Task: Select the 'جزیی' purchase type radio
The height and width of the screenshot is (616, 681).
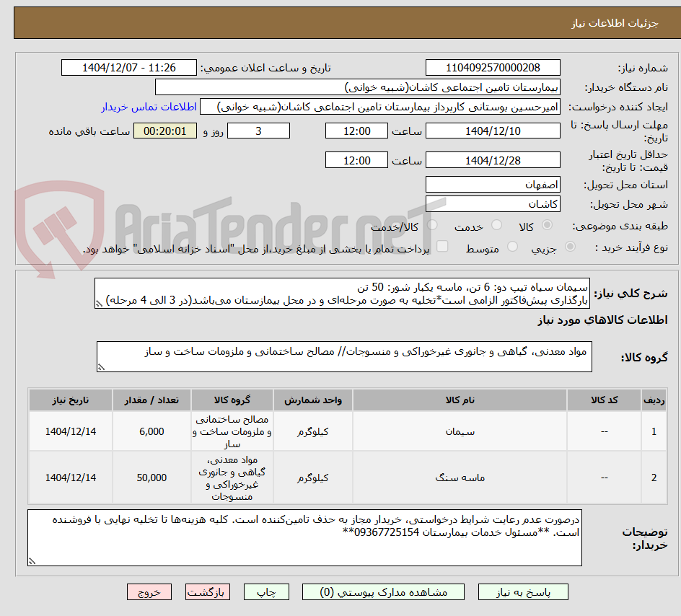Action: tap(570, 247)
